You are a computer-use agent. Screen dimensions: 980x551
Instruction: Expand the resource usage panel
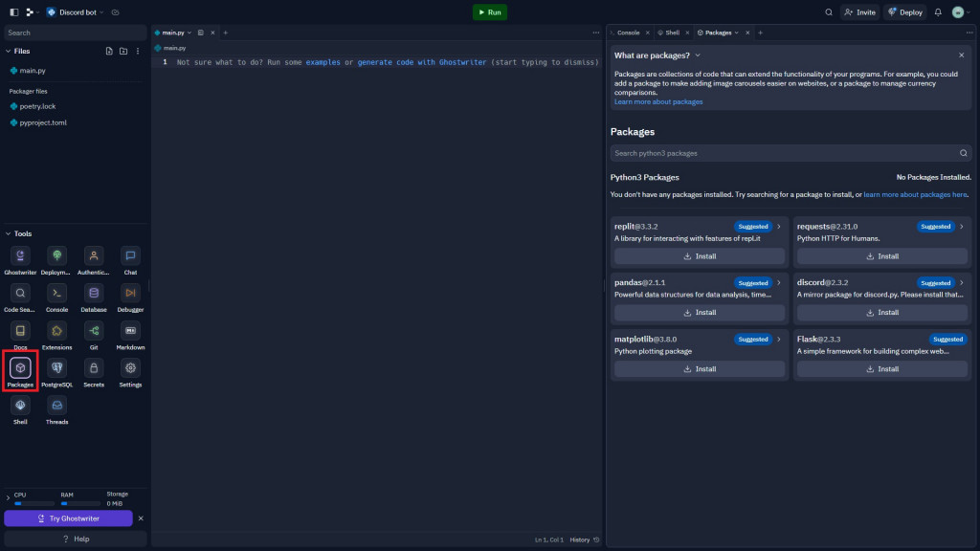[x=8, y=497]
